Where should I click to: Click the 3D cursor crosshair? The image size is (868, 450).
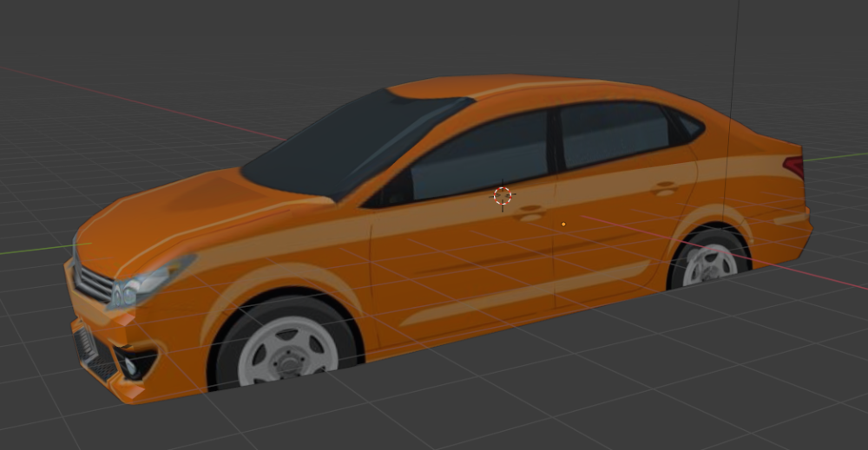(x=503, y=196)
